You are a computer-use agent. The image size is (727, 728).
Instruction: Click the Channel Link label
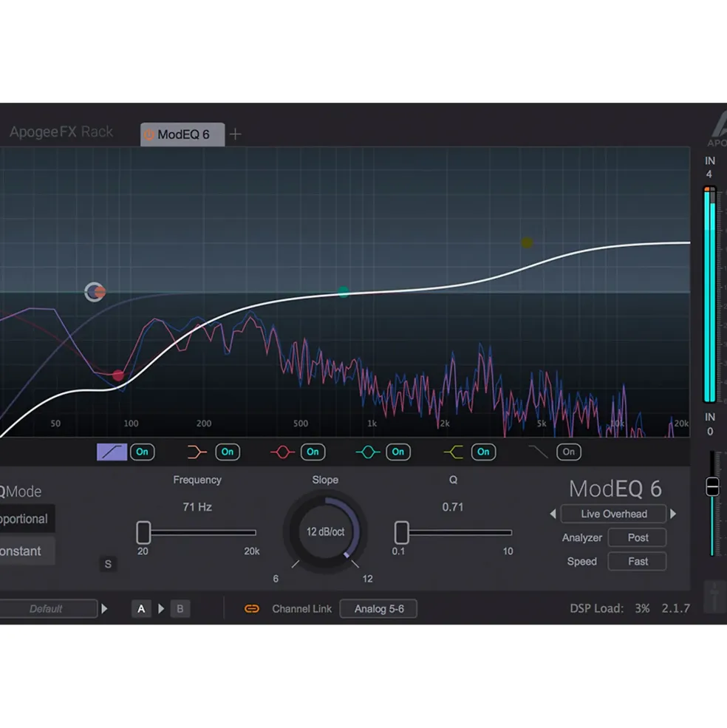point(301,609)
